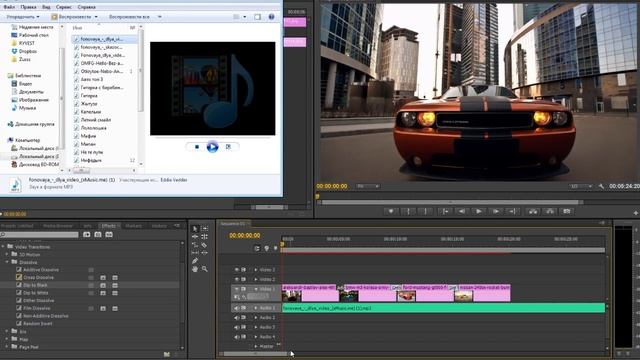Viewport: 640px width, 360px height.
Task: Toggle sync lock on Video 3 track
Action: click(244, 270)
